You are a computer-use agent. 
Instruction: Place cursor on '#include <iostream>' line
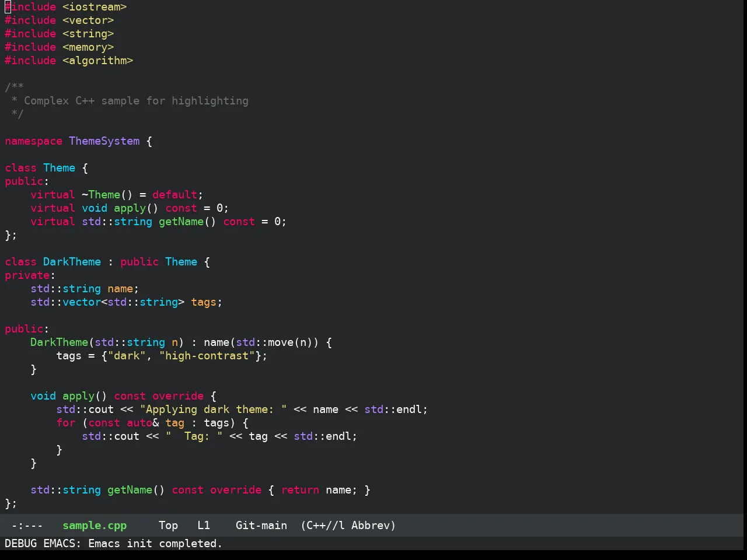(x=66, y=7)
